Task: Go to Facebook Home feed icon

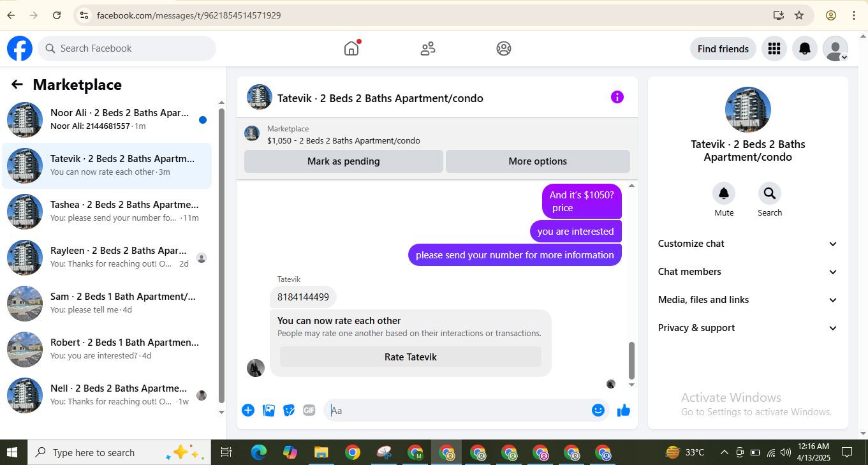Action: (x=351, y=48)
